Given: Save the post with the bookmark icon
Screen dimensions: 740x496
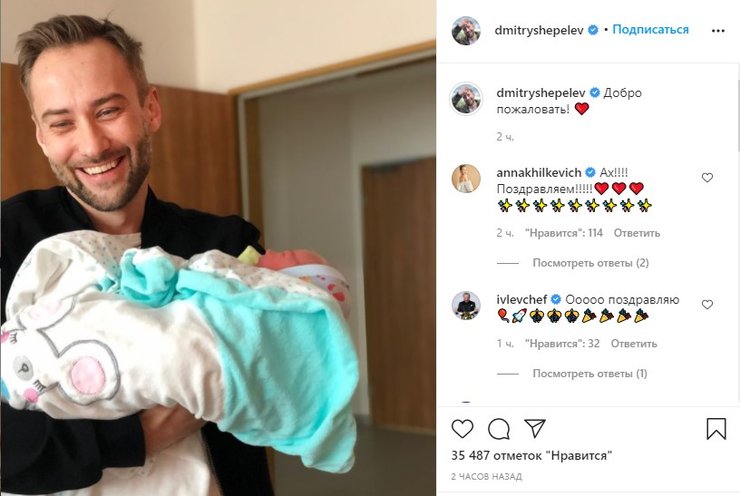Looking at the screenshot, I should [716, 429].
